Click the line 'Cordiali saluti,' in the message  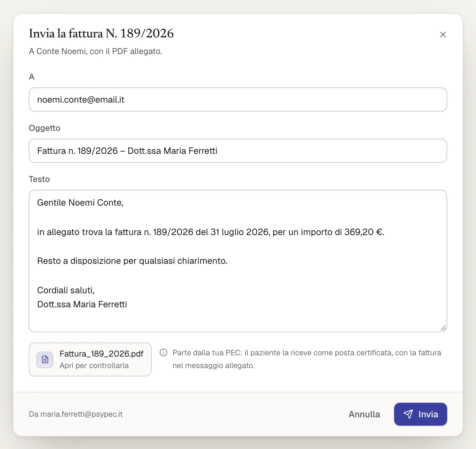coord(66,290)
